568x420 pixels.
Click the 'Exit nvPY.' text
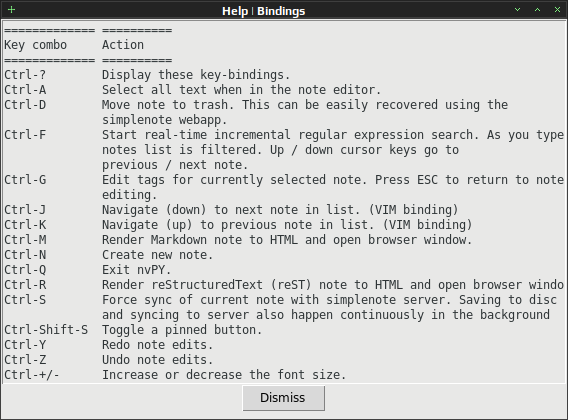[x=136, y=270]
